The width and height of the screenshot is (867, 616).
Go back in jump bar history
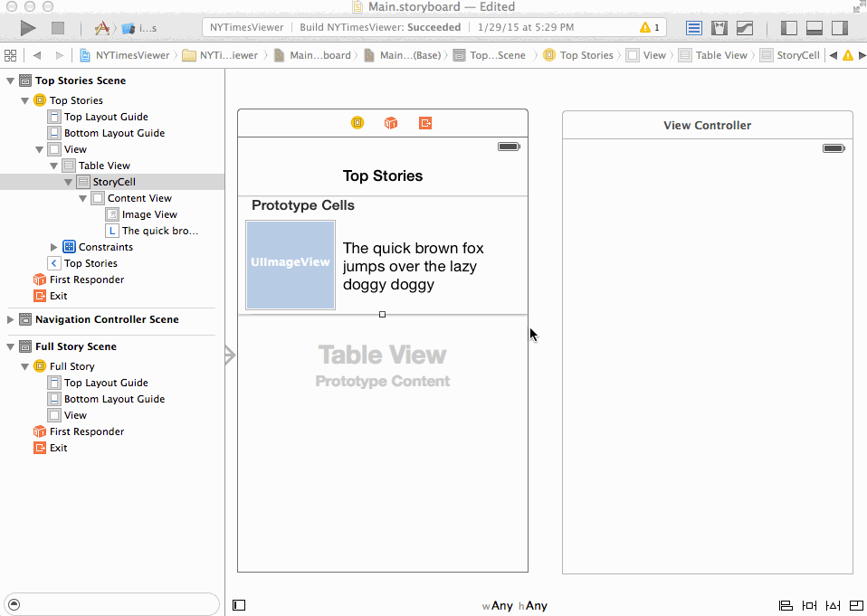[37, 55]
